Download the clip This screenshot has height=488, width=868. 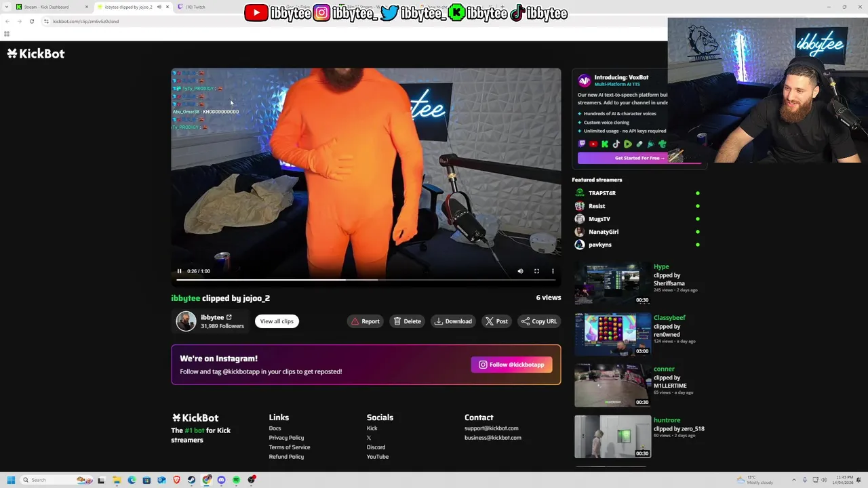(453, 321)
